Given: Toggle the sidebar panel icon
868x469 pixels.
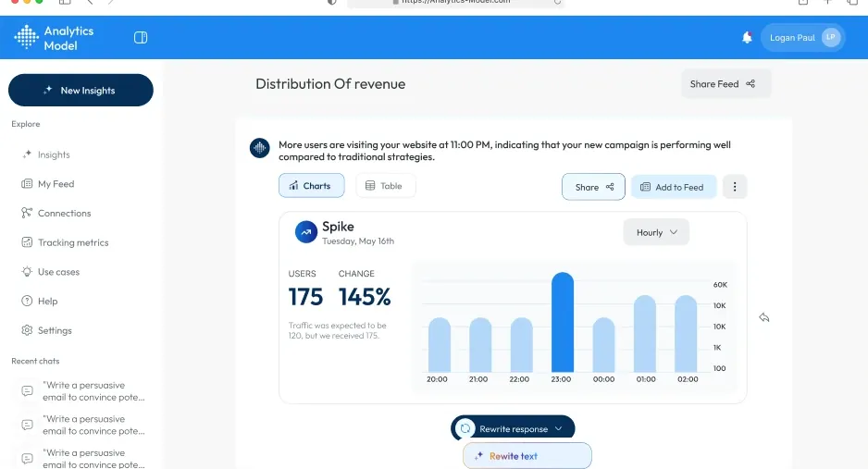Looking at the screenshot, I should pyautogui.click(x=141, y=38).
